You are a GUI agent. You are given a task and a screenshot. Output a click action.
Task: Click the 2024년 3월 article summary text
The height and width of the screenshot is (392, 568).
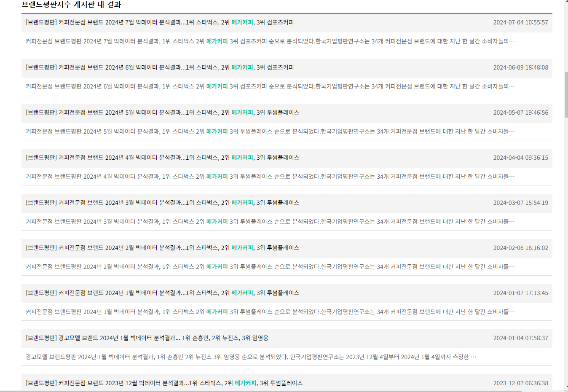click(x=270, y=222)
